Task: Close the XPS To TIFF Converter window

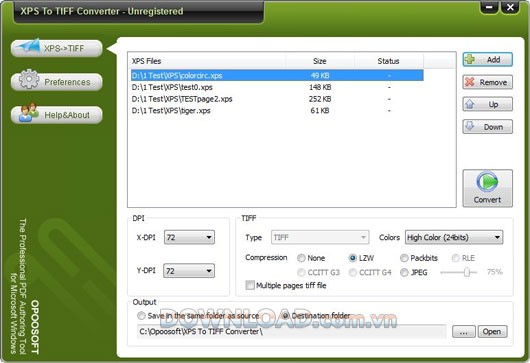Action: [x=510, y=7]
